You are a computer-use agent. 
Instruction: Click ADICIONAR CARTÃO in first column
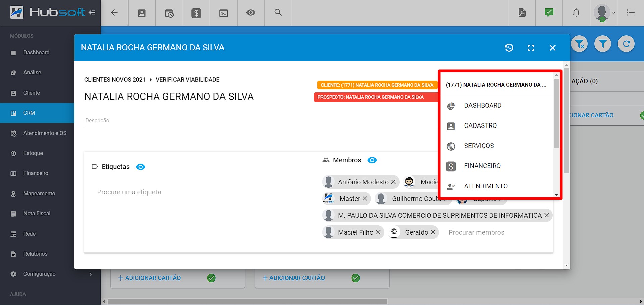149,278
